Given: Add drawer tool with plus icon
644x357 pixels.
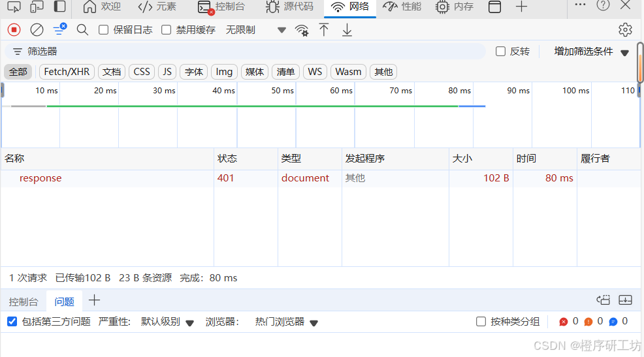Looking at the screenshot, I should tap(94, 300).
